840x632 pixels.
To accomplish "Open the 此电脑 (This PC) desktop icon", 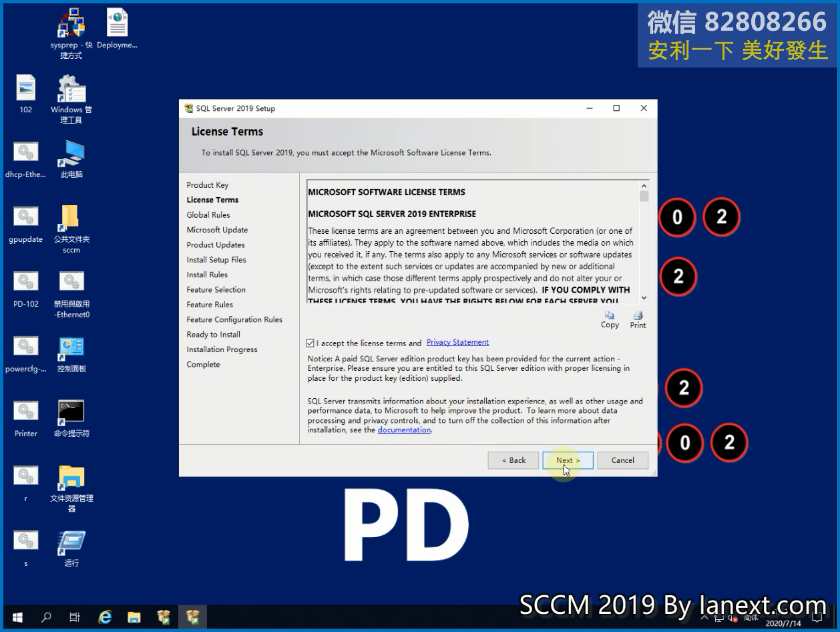I will (x=71, y=159).
